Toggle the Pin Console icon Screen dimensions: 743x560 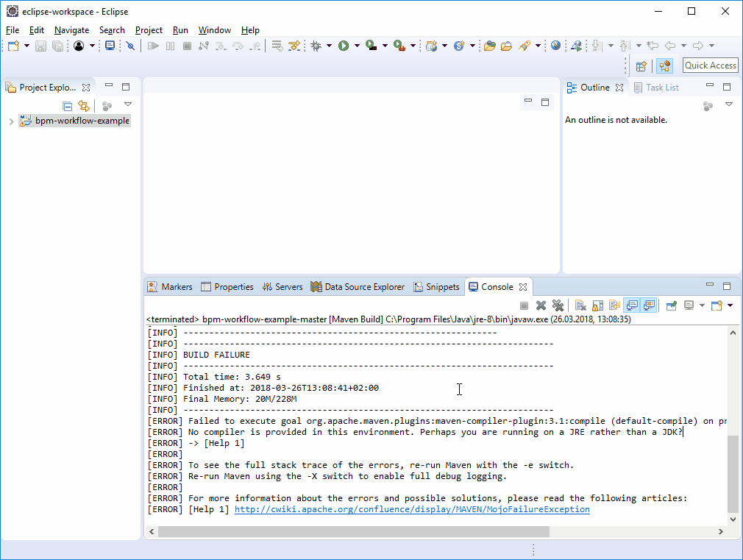click(x=672, y=305)
